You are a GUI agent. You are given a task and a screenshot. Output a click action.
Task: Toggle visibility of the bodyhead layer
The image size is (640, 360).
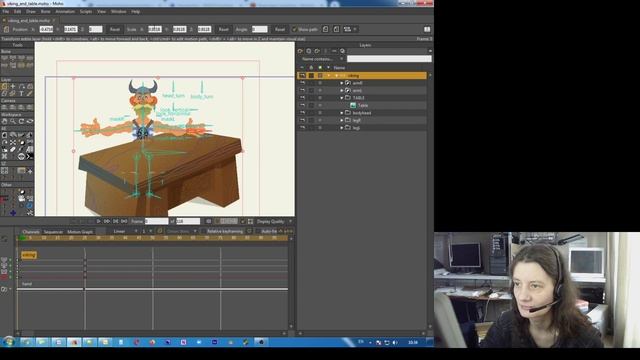302,113
